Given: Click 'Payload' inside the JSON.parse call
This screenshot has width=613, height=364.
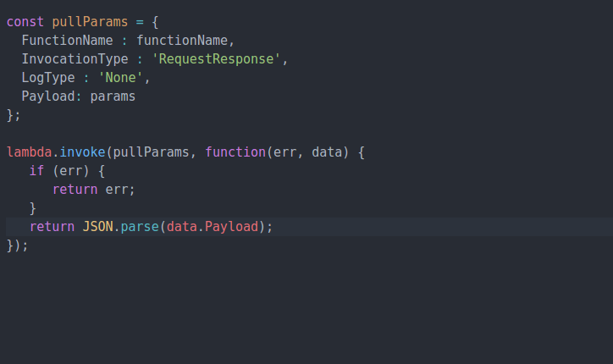Looking at the screenshot, I should 231,227.
